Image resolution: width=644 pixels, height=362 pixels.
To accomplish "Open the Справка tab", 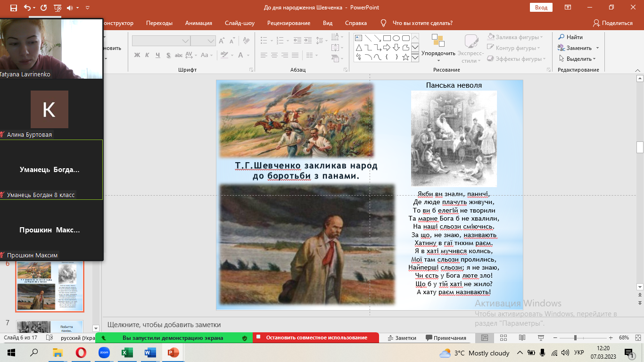I will [x=356, y=23].
